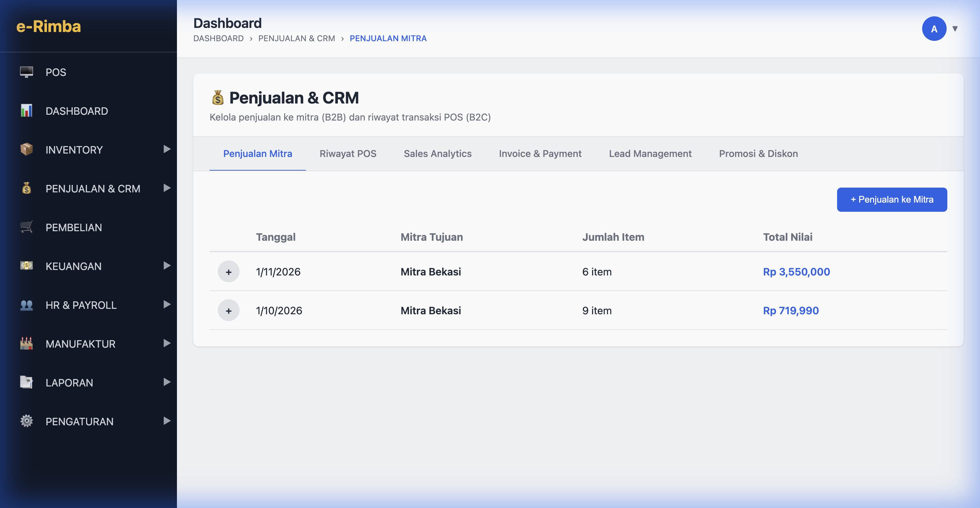Click the Dashboard bar chart icon

26,111
